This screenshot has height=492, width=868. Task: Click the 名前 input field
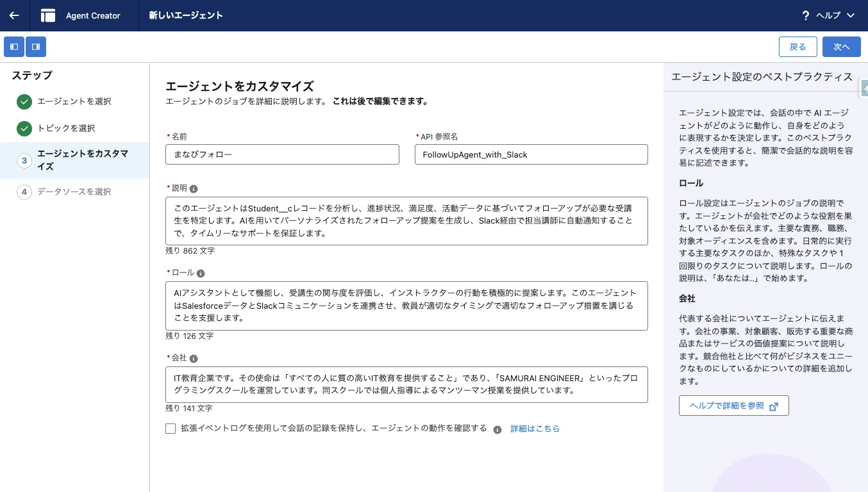(x=282, y=154)
